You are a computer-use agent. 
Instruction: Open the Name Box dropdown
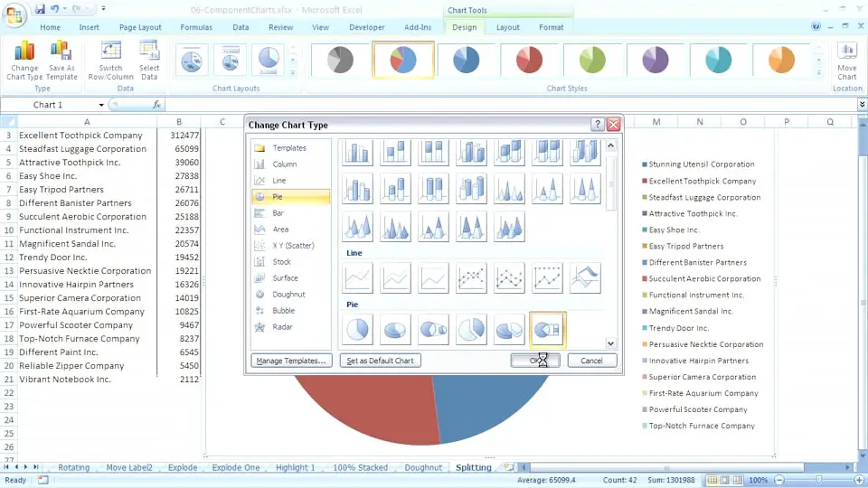101,105
